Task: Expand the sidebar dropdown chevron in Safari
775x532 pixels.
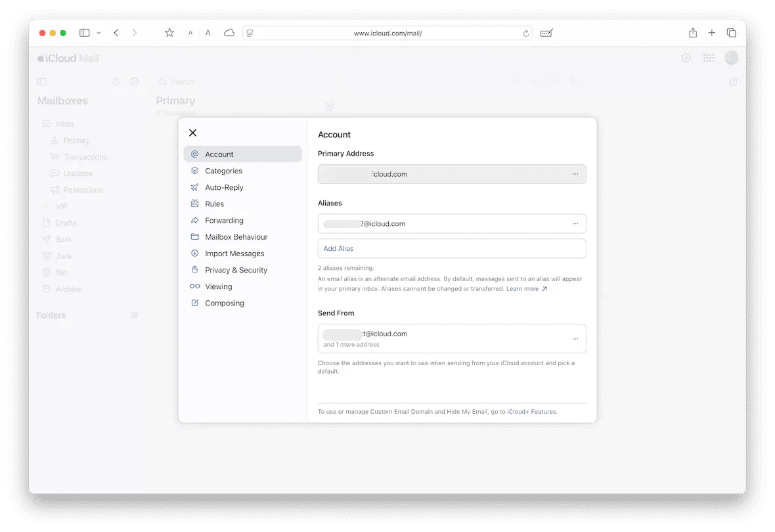Action: pos(99,33)
